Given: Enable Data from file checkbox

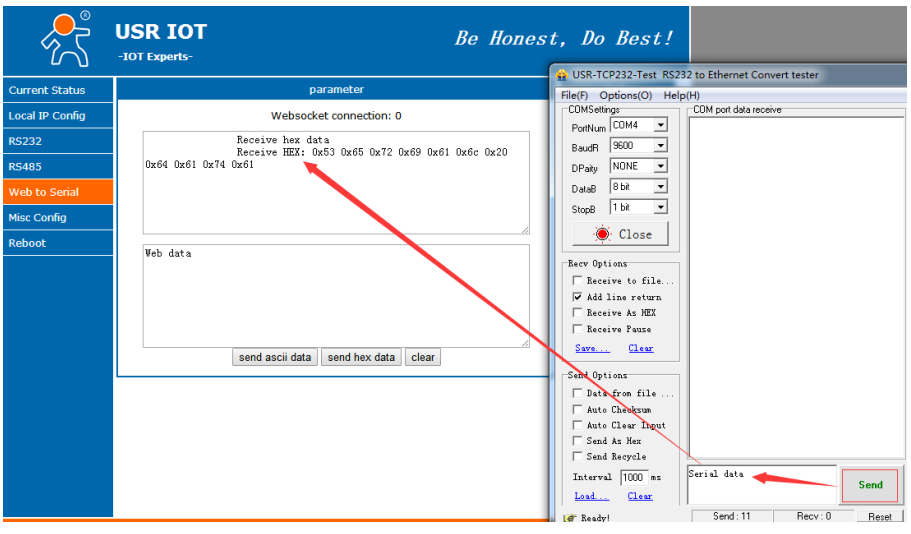Looking at the screenshot, I should (578, 393).
